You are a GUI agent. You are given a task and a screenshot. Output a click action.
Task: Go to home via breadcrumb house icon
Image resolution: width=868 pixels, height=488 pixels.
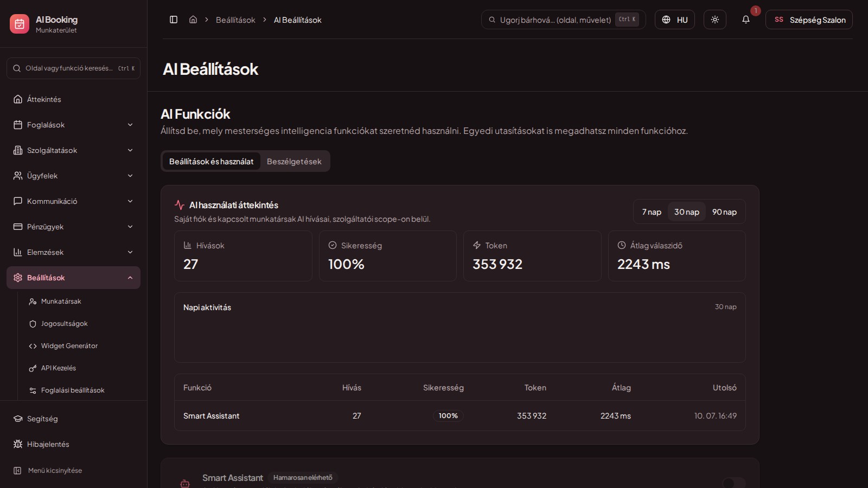coord(193,20)
